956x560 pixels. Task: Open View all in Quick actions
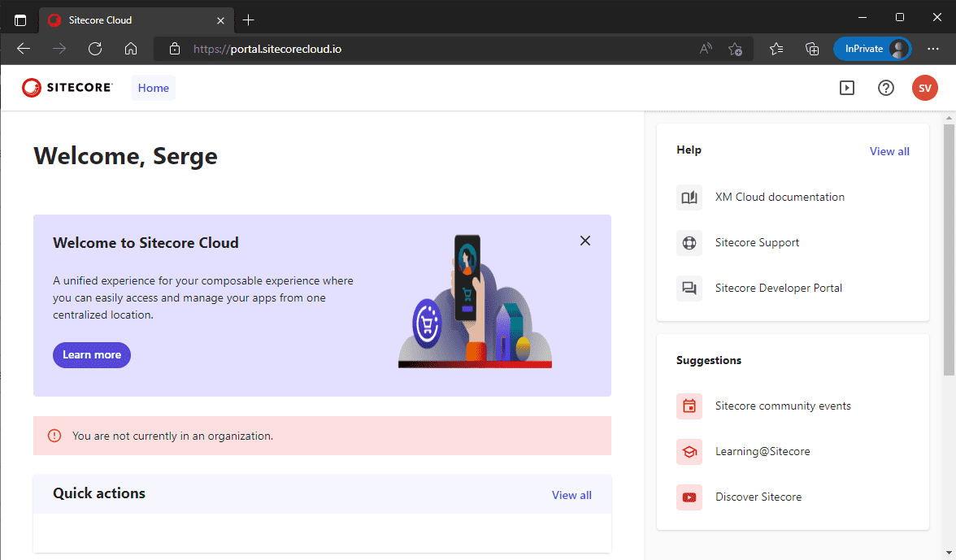pos(571,495)
